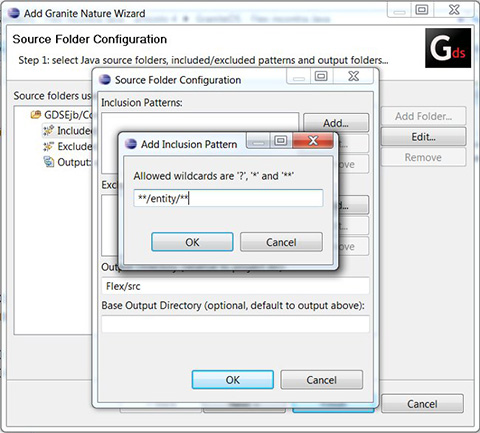The width and height of the screenshot is (480, 433).
Task: Click the Eclipse icon of Add Granite Nature Wizard
Action: (14, 13)
